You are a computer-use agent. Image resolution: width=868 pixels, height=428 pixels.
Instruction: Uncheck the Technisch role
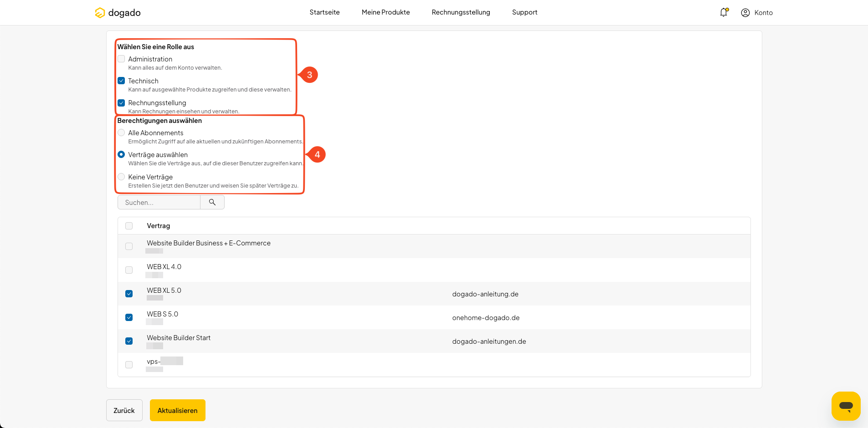coord(121,81)
